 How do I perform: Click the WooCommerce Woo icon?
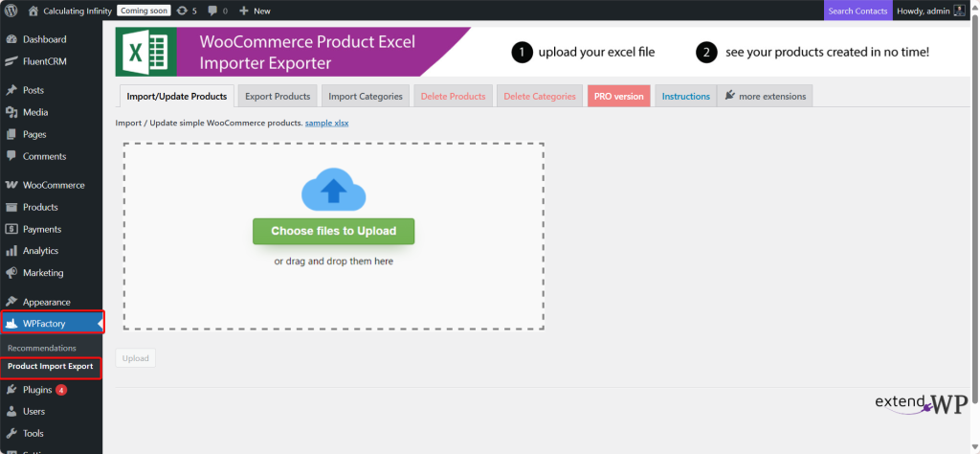(11, 185)
